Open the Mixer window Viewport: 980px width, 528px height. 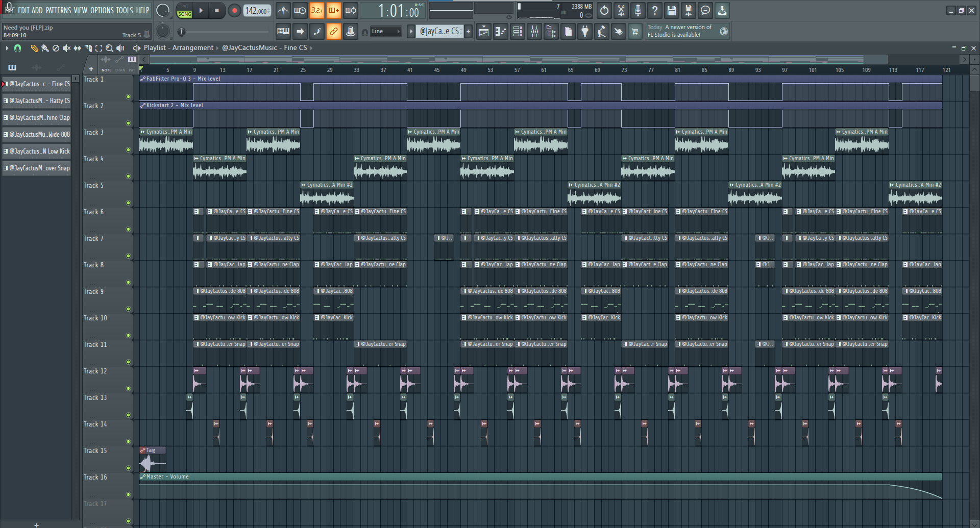534,32
